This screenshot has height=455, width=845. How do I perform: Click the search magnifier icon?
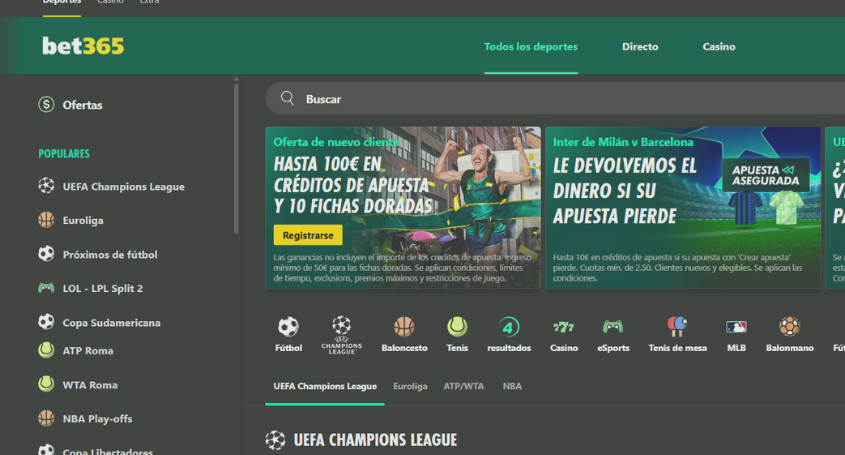(287, 98)
